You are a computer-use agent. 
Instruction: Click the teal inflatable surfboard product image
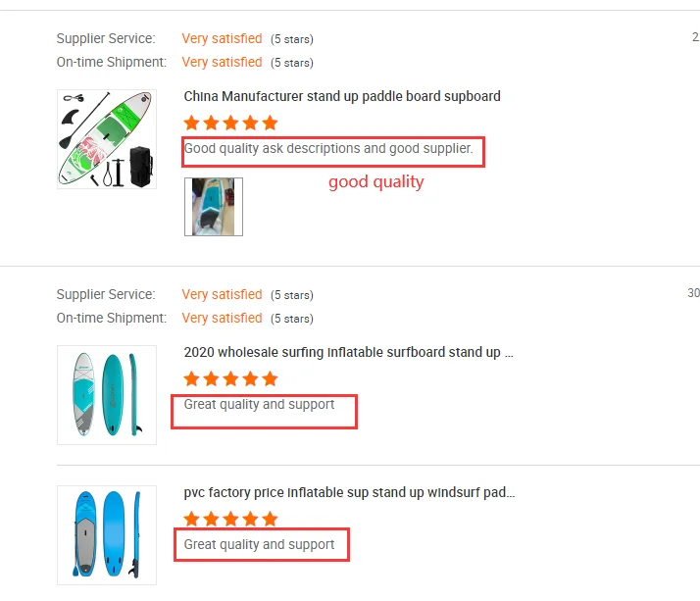106,394
